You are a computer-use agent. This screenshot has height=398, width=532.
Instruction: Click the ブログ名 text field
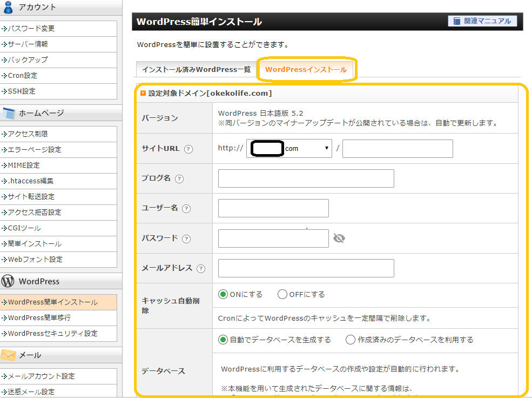tap(306, 178)
